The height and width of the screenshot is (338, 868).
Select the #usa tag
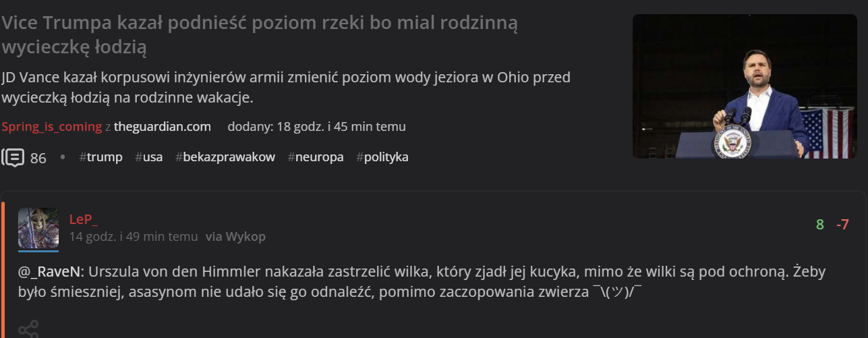pyautogui.click(x=148, y=157)
